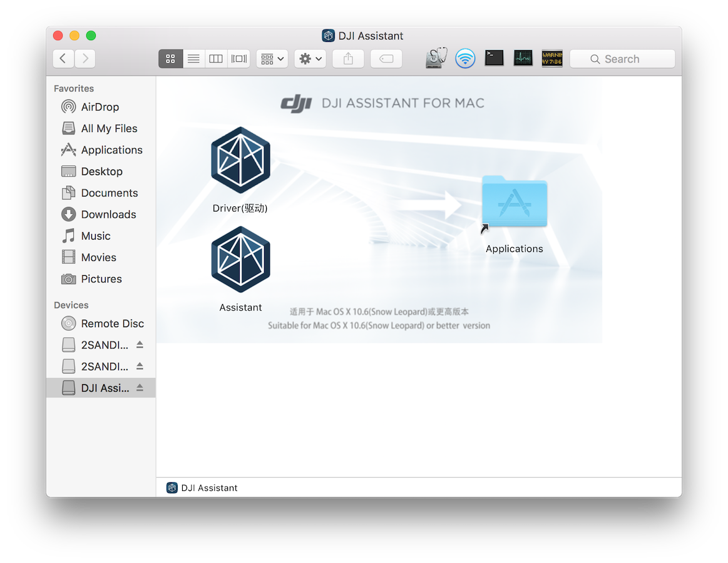The image size is (728, 563).
Task: Open Applications in the sidebar Favorites
Action: click(x=100, y=150)
